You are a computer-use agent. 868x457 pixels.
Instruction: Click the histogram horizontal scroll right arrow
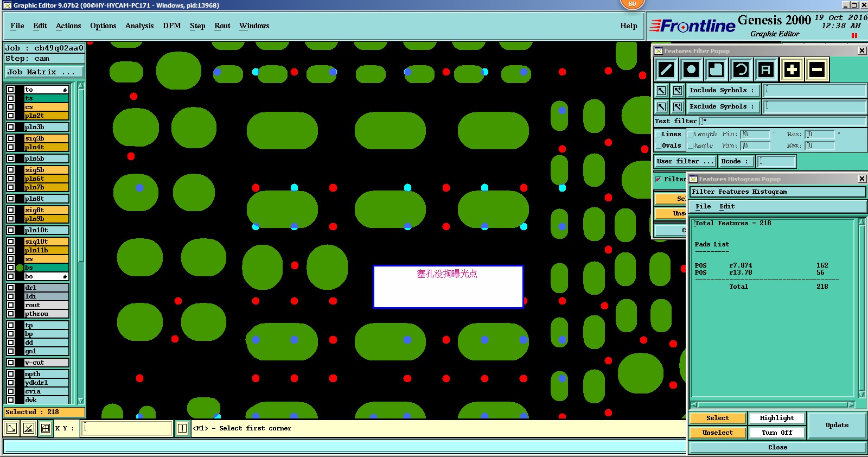pyautogui.click(x=851, y=405)
